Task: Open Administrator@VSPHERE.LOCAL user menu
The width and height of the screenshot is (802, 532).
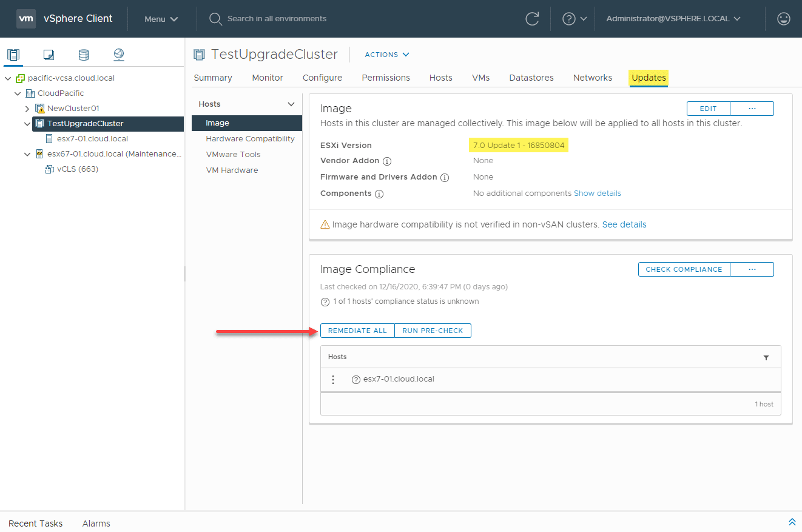Action: (673, 19)
